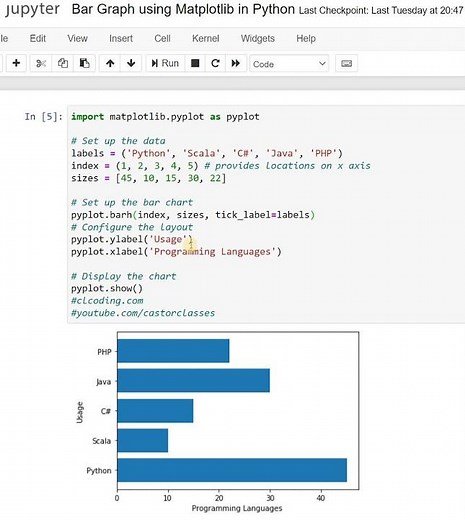The width and height of the screenshot is (465, 520).
Task: Open the Widgets menu
Action: click(258, 38)
